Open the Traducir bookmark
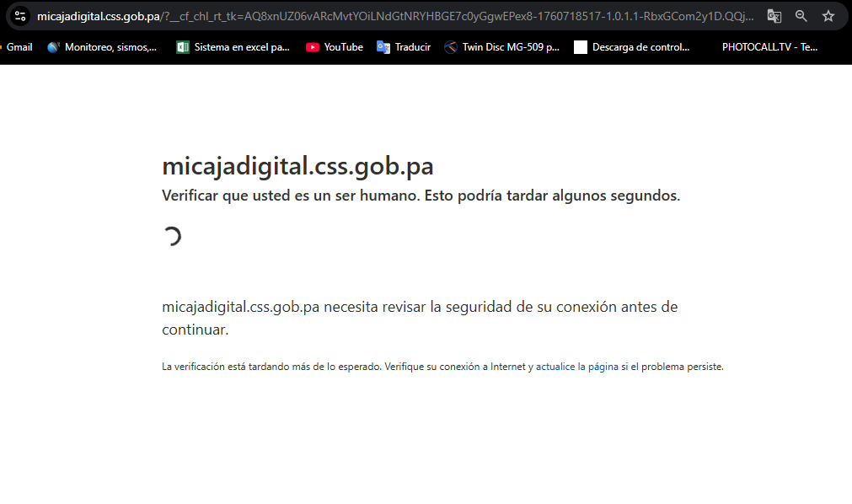 pyautogui.click(x=404, y=47)
